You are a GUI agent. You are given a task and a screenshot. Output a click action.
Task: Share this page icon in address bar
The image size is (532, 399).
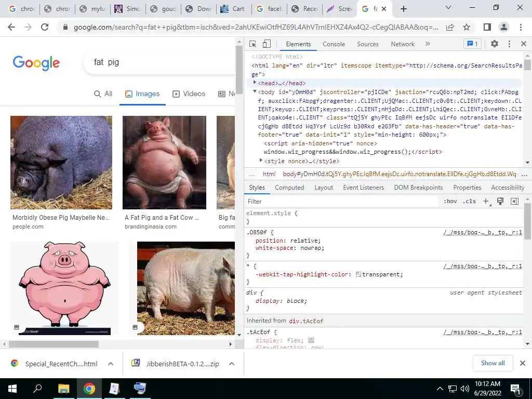click(x=450, y=28)
